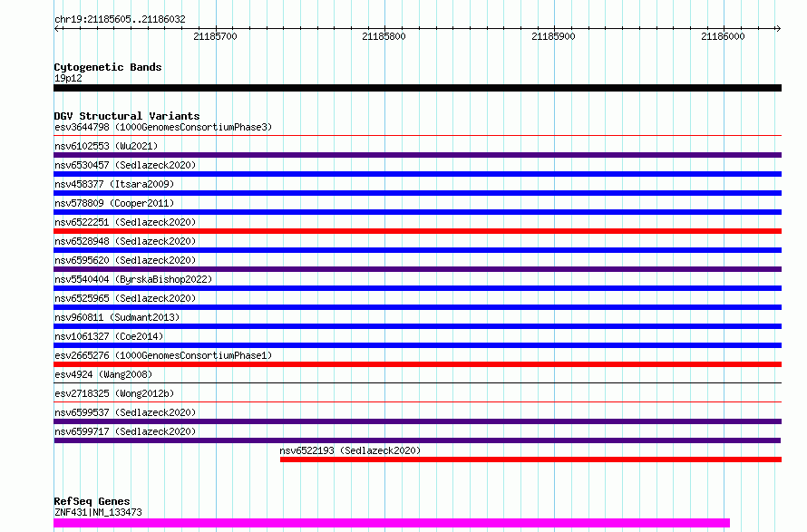
Task: Click nsv6525965 (Sedlazeck2020) label
Action: [x=125, y=298]
